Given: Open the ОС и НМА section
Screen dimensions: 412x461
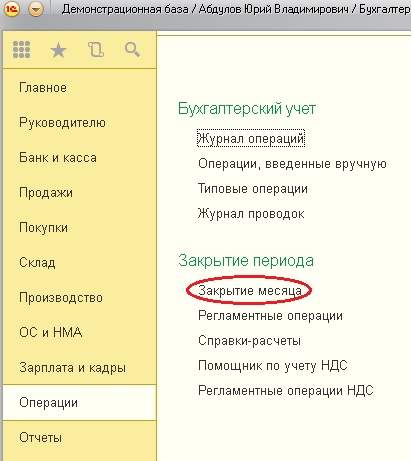Looking at the screenshot, I should point(51,332).
